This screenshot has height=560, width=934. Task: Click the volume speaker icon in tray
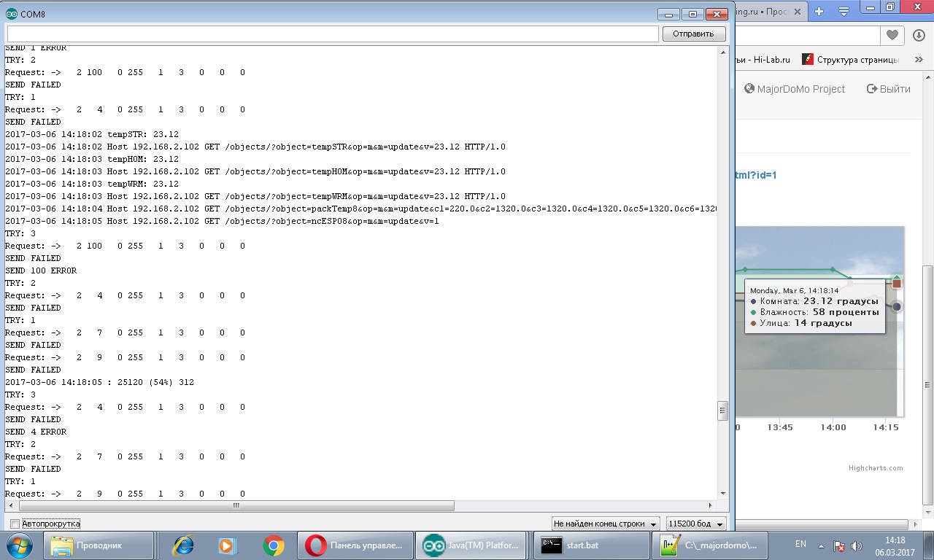(857, 546)
